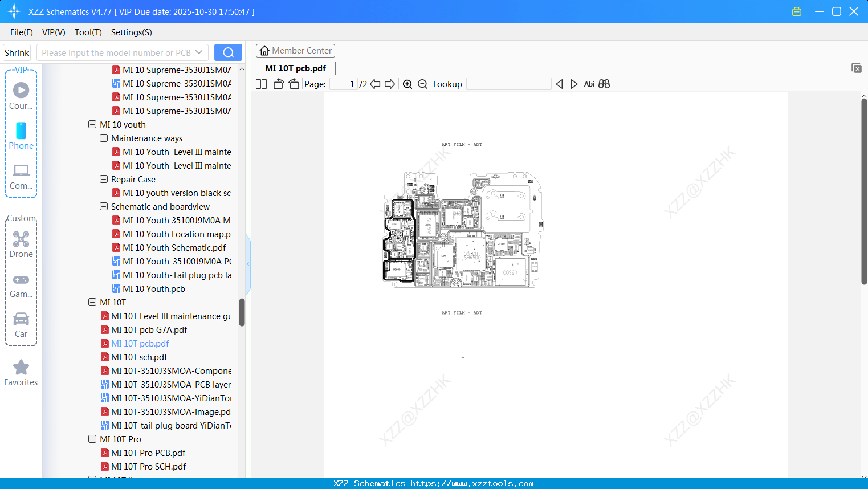Screen dimensions: 868x489
Task: Zoom in on the PDF
Action: click(407, 84)
